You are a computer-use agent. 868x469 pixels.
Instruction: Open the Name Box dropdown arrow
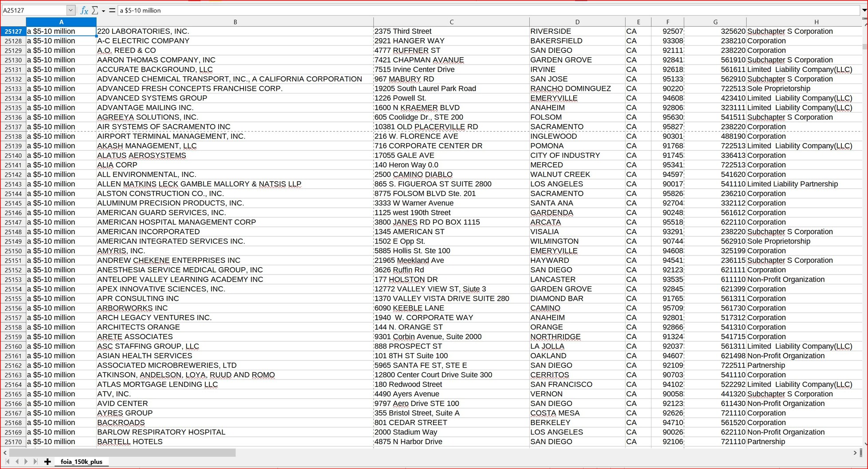70,10
